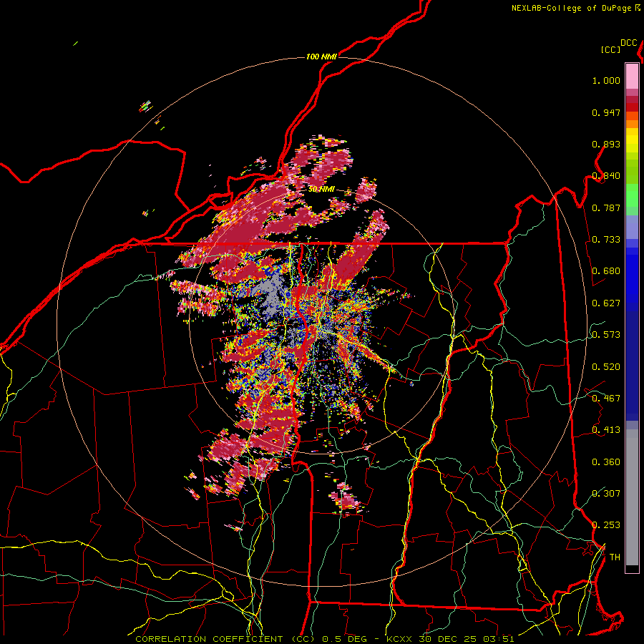Click the 0.253 scale value
The width and height of the screenshot is (644, 644).
pos(606,525)
